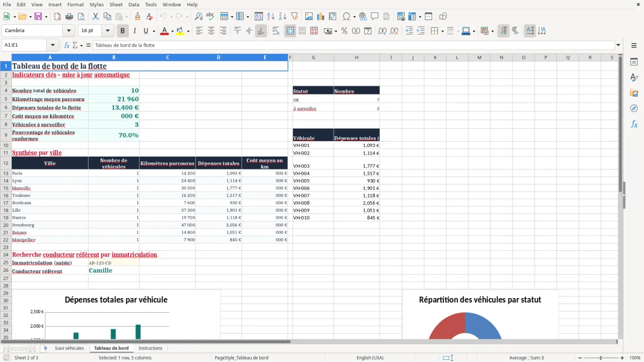Click the Print icon in toolbar

[x=69, y=17]
